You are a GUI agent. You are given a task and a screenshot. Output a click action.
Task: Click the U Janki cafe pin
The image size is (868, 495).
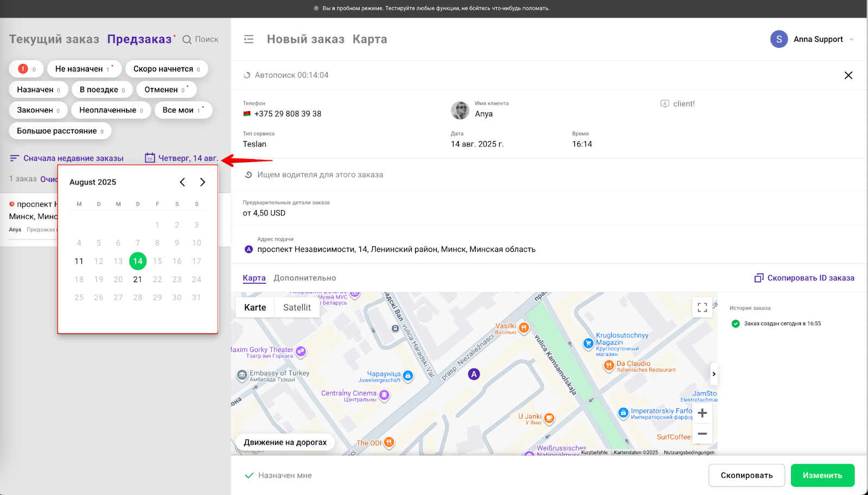pyautogui.click(x=549, y=418)
